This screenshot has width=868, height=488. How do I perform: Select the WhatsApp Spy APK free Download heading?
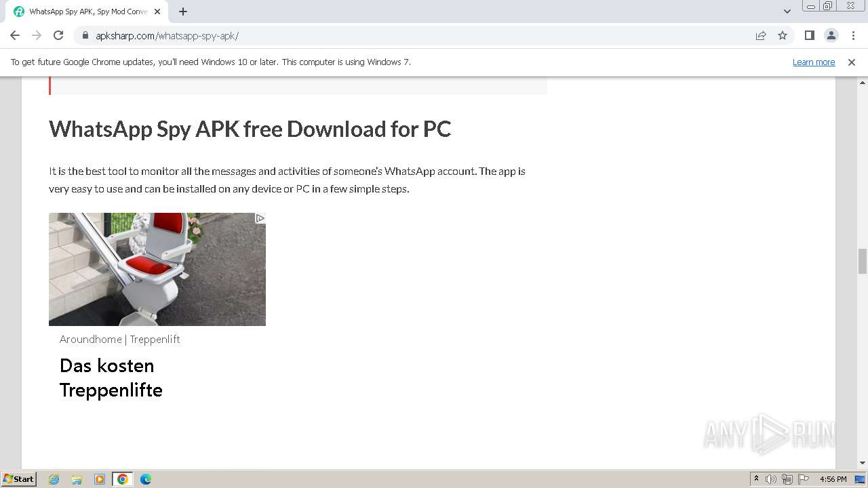click(250, 129)
